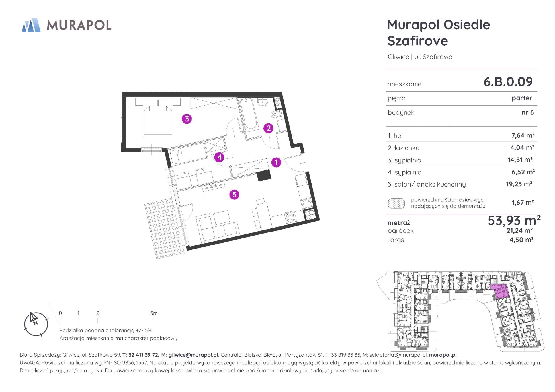
Task: Click the north compass icon
Action: (36, 324)
